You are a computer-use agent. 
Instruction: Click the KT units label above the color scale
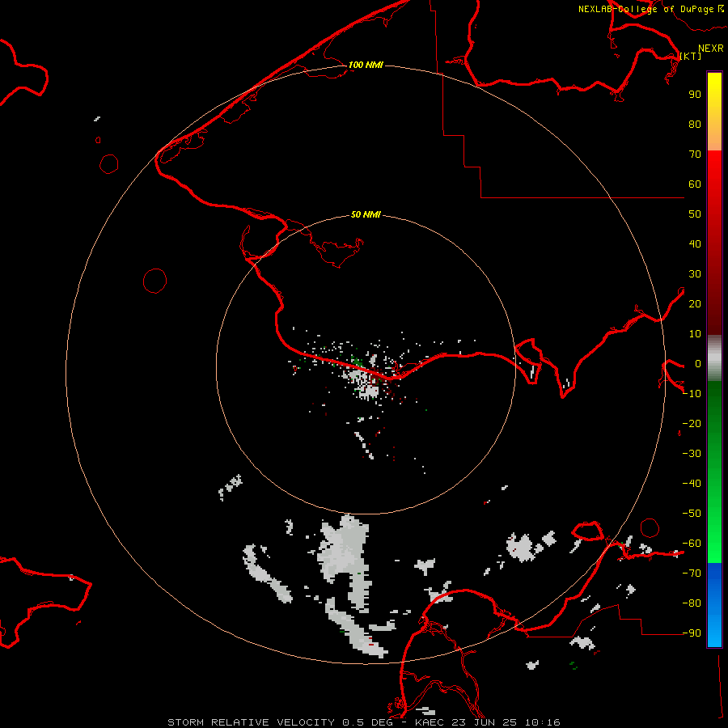pyautogui.click(x=691, y=56)
